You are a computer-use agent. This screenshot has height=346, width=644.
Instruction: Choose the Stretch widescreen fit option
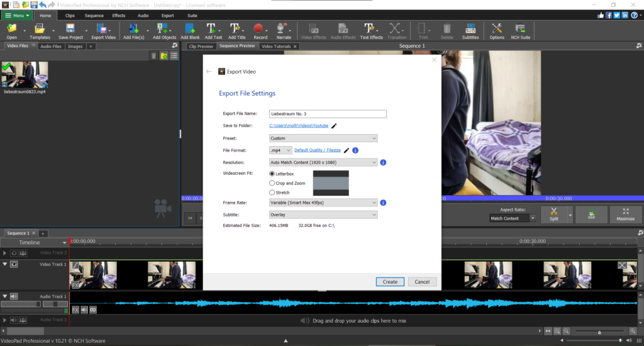coord(272,193)
